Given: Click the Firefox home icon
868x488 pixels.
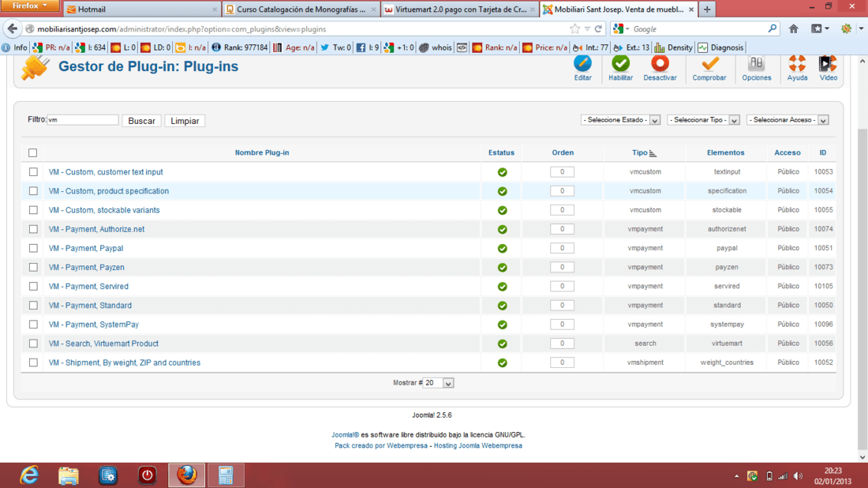Looking at the screenshot, I should click(x=793, y=28).
